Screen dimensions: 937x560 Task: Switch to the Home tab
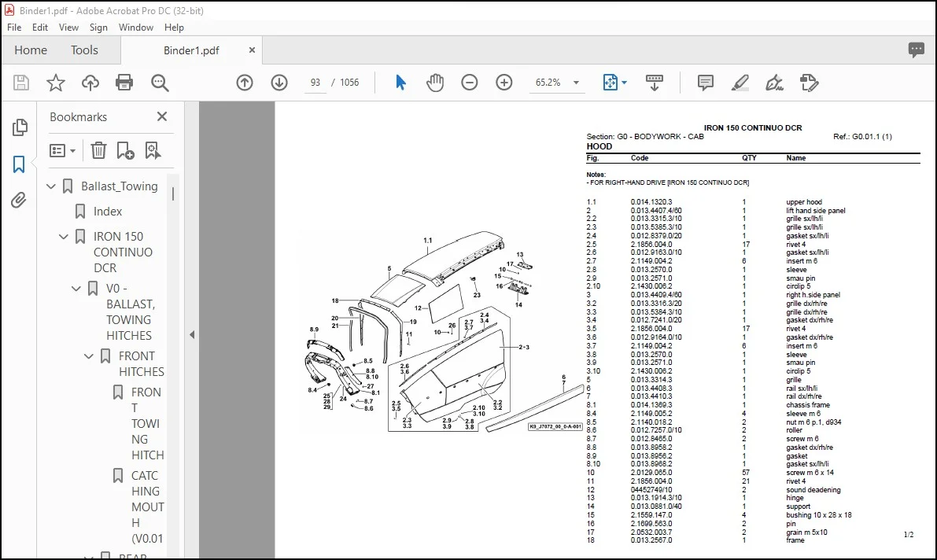coord(31,50)
